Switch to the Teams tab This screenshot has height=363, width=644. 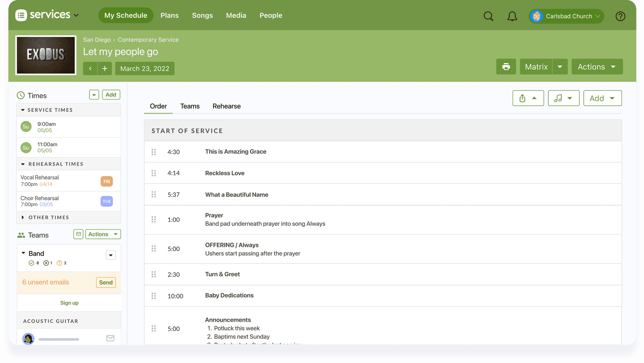[190, 106]
